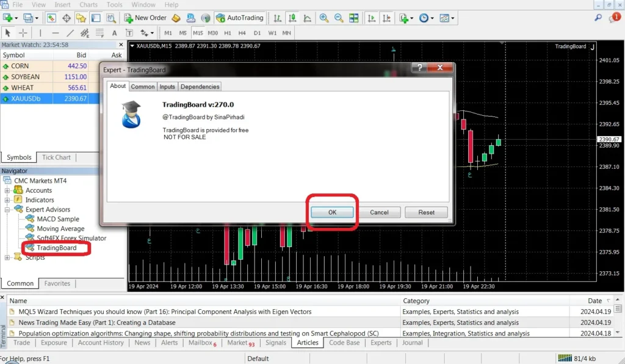Select CORN row in Market Watch
The height and width of the screenshot is (364, 625).
tap(50, 66)
